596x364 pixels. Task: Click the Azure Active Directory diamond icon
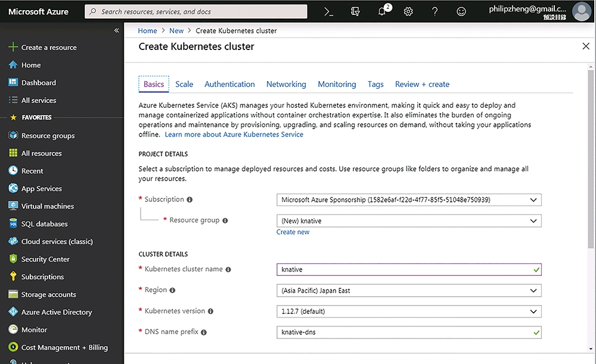pos(13,312)
